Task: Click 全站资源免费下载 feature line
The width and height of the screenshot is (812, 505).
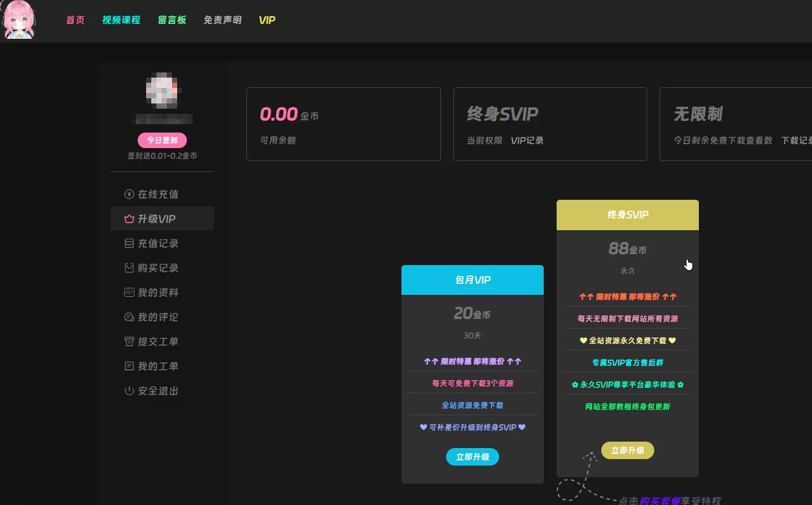Action: 473,405
